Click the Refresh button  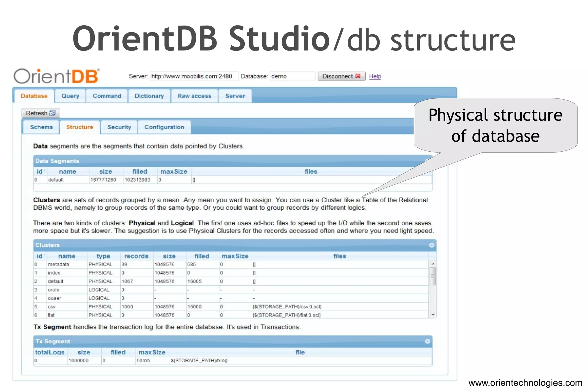click(x=41, y=113)
